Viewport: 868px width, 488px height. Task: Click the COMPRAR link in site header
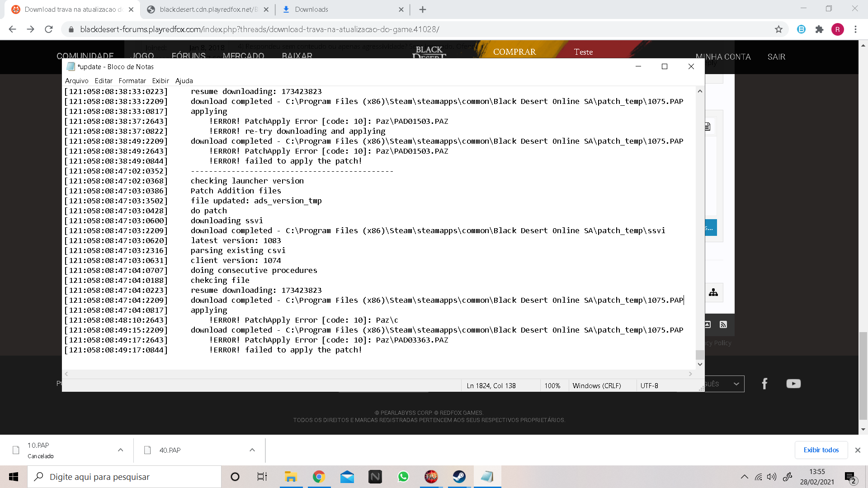tap(514, 52)
